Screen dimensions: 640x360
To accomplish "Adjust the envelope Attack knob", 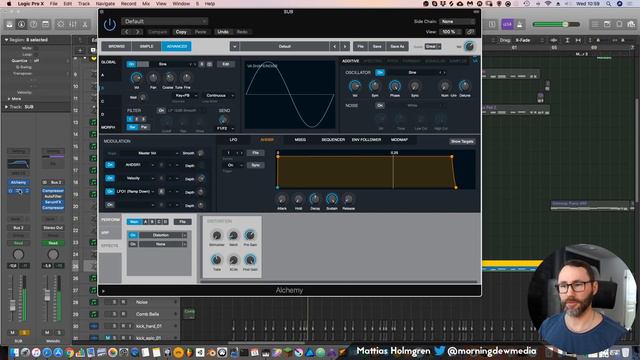I will coord(282,199).
